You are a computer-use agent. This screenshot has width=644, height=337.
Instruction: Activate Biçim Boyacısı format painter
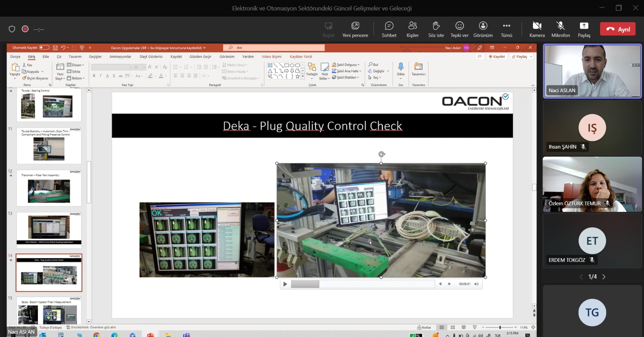35,78
